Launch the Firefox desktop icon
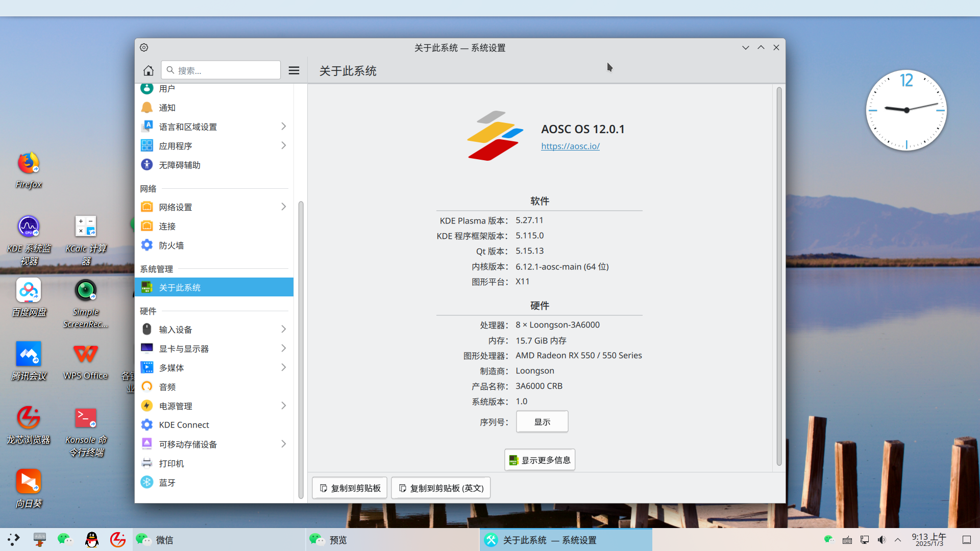 (29, 170)
